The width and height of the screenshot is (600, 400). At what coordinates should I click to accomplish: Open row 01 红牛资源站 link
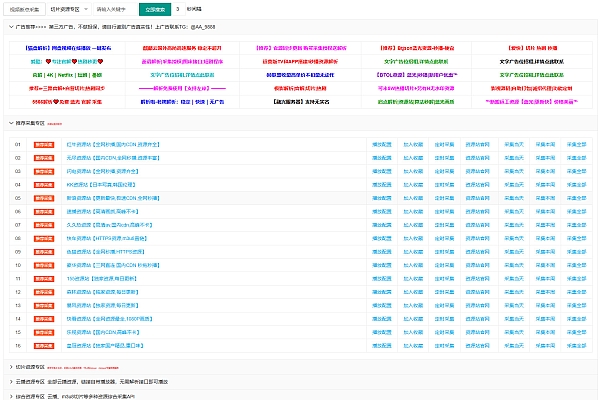(113, 145)
